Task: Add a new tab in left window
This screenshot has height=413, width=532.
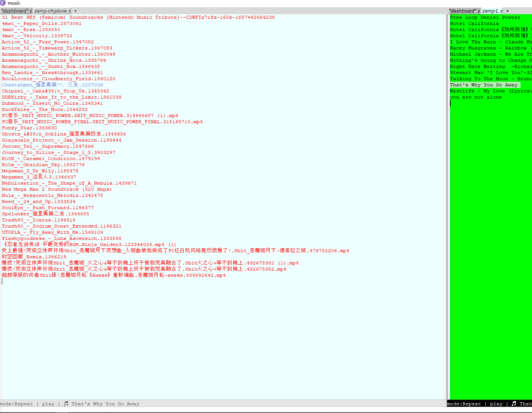Action: [76, 11]
